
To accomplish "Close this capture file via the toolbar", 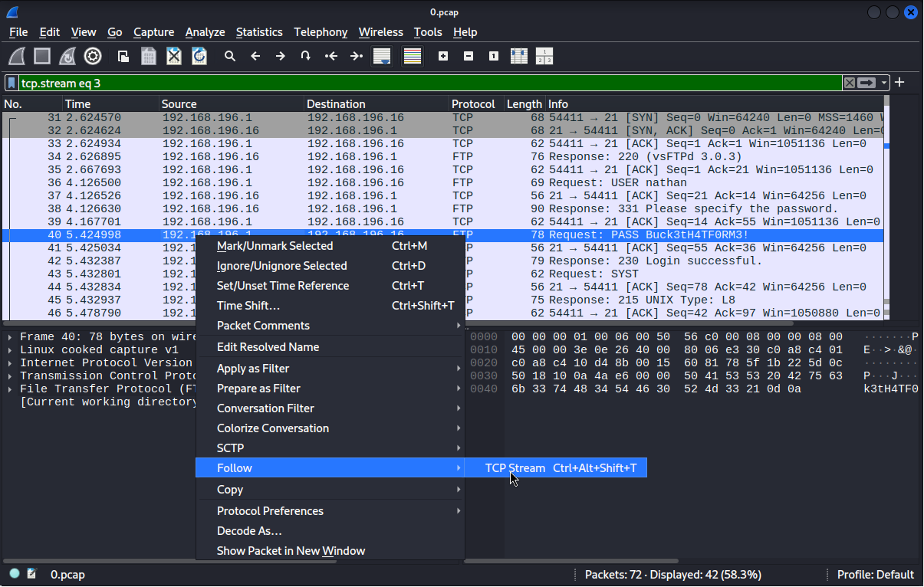I will (x=174, y=56).
